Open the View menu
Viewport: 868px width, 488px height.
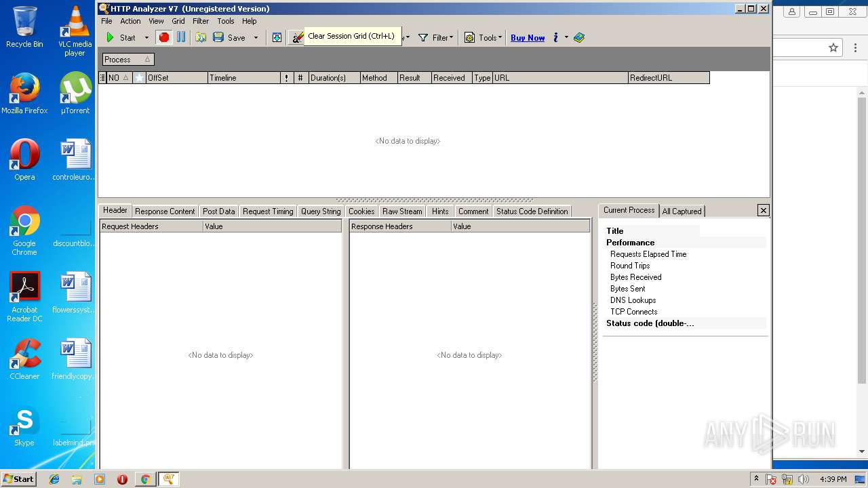(156, 21)
